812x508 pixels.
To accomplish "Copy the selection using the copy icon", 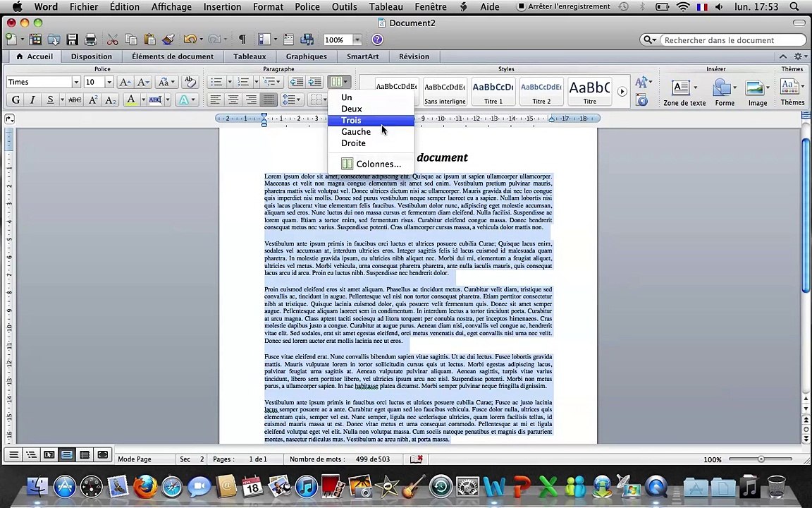I will point(131,40).
